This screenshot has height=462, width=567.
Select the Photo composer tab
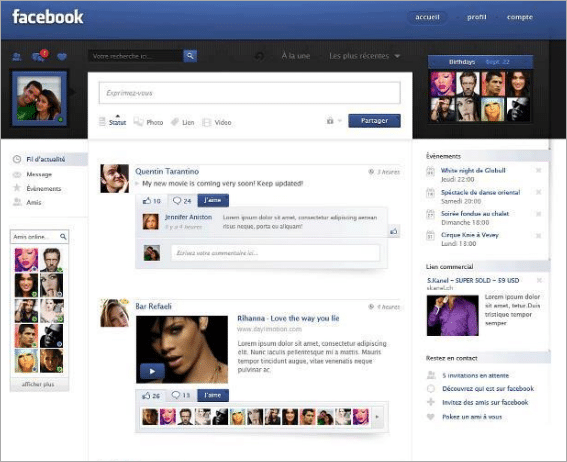point(149,122)
